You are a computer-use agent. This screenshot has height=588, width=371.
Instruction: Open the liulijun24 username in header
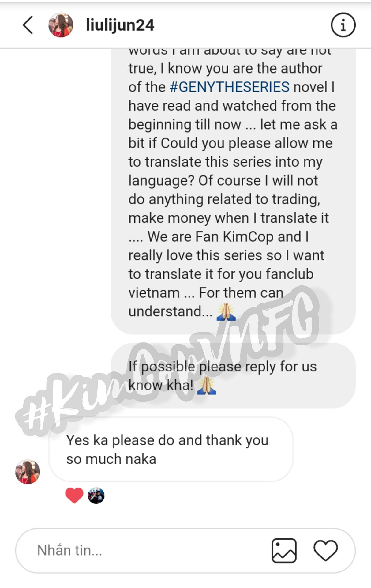[x=120, y=25]
